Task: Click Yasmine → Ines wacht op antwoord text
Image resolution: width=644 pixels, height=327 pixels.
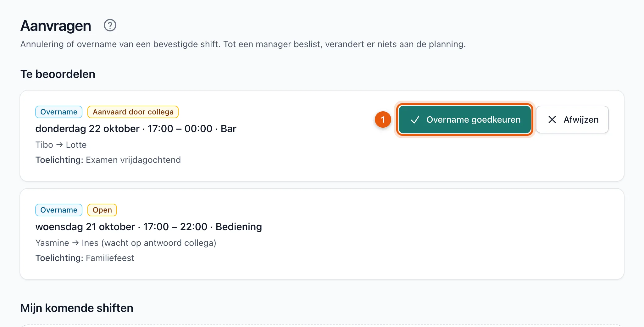Action: coord(126,243)
